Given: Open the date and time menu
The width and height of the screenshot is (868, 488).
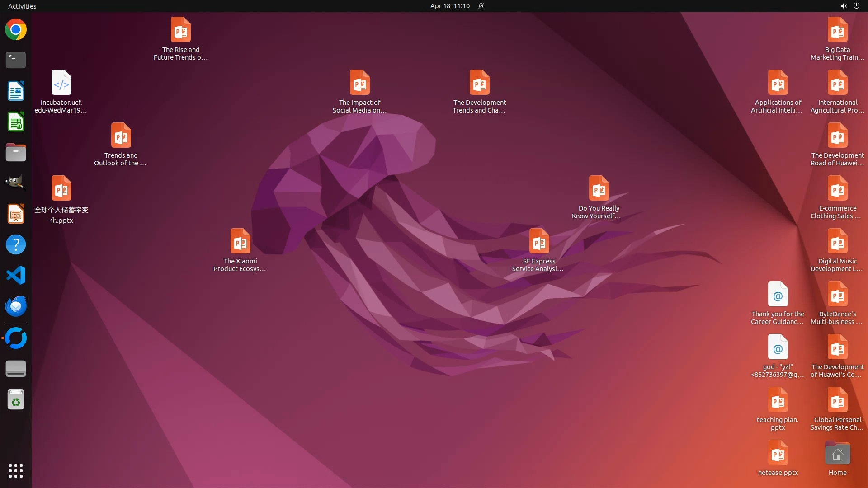Looking at the screenshot, I should click(x=449, y=6).
